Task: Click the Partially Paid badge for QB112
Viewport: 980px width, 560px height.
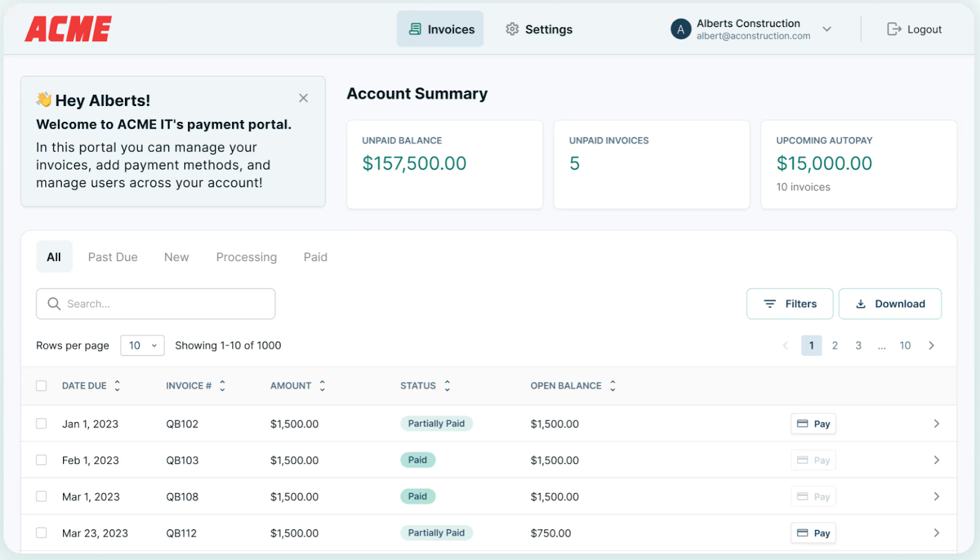Action: (x=437, y=532)
